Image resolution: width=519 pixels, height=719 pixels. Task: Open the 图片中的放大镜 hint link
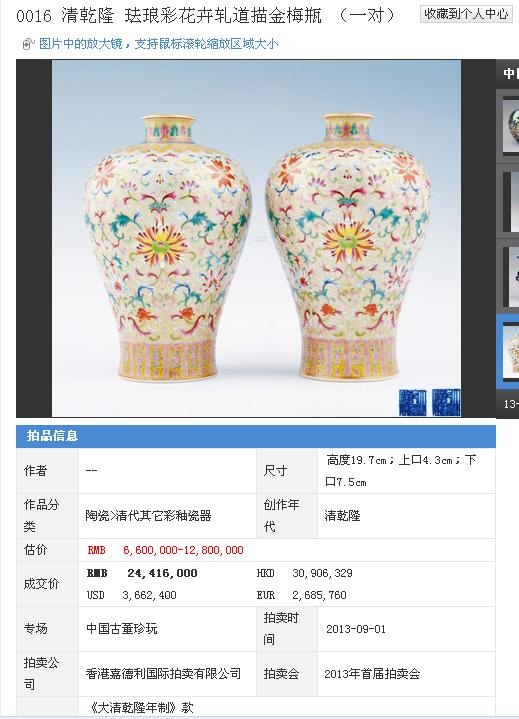[x=158, y=44]
